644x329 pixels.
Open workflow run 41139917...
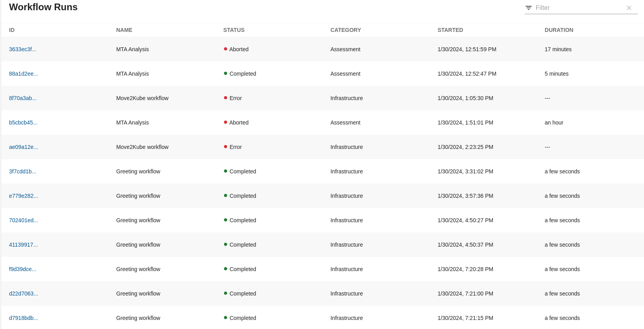[x=23, y=245]
